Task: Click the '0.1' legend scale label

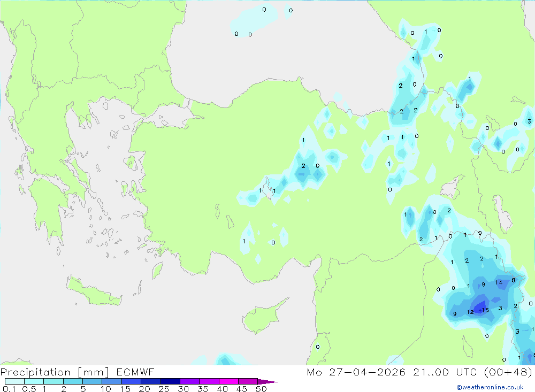Action: pos(9,389)
